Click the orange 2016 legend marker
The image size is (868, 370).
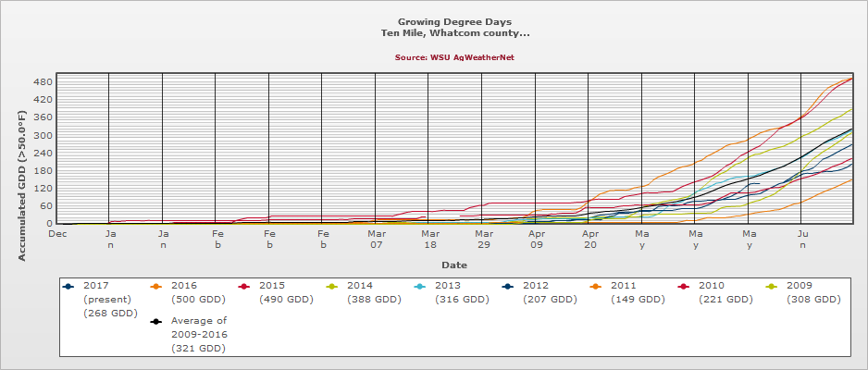tap(155, 287)
